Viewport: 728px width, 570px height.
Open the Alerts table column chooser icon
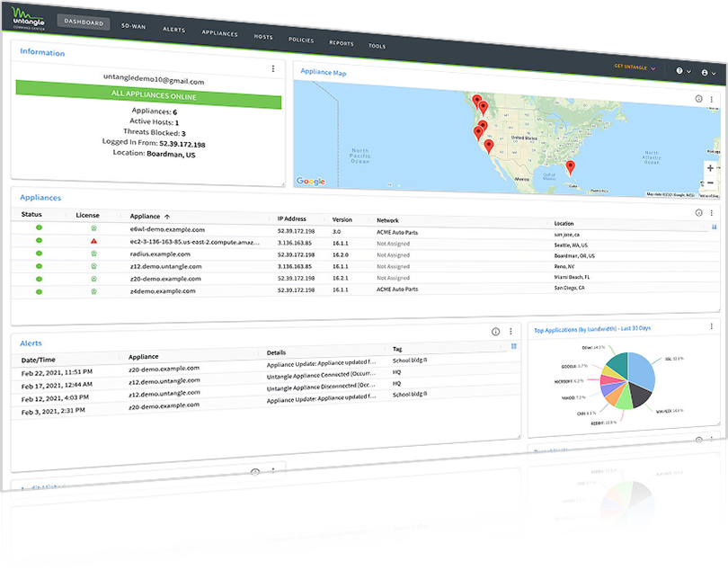coord(513,346)
